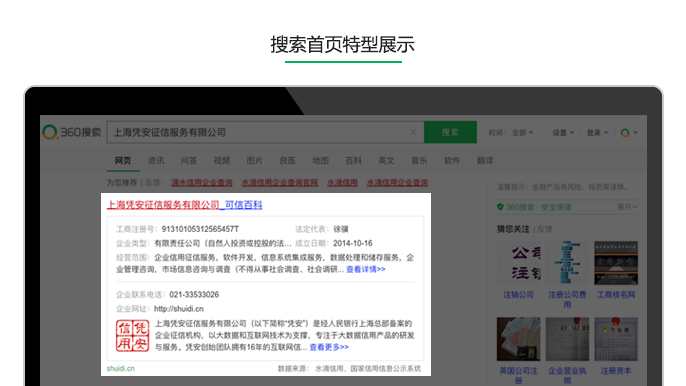Open the 设置 dropdown
The image size is (686, 386).
[563, 133]
